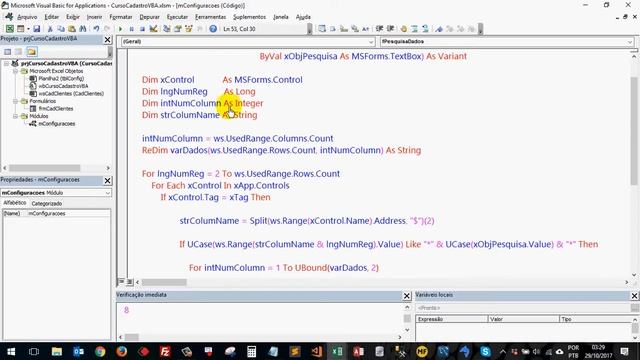The image size is (640, 360).
Task: Toggle a breakpoint with the hand icon
Action: tap(404, 29)
